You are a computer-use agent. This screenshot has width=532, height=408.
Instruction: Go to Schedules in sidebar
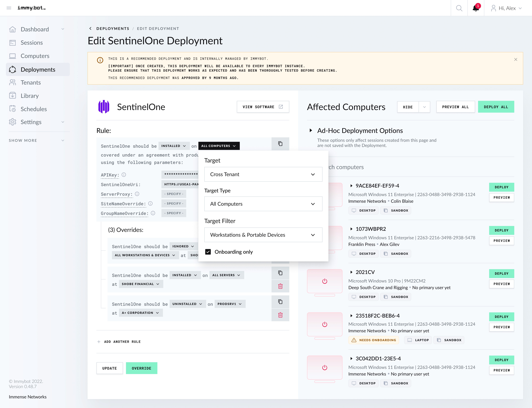[33, 109]
